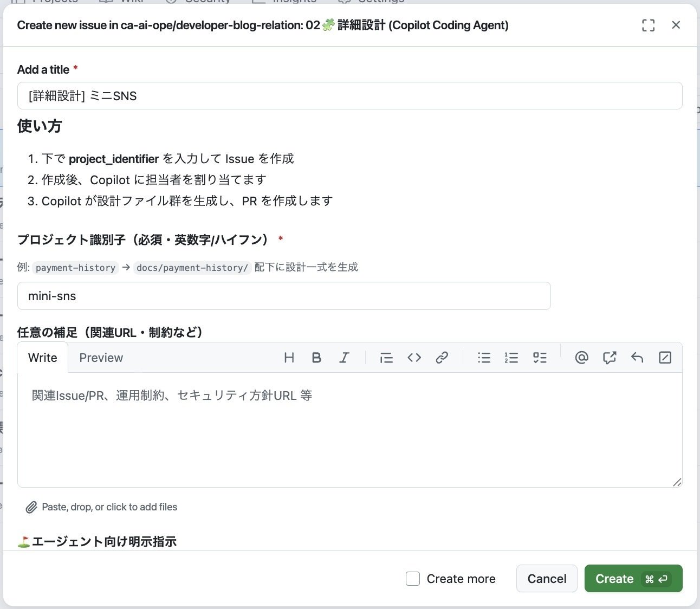Insert a quote block
Screen dimensions: 700x609
point(386,358)
